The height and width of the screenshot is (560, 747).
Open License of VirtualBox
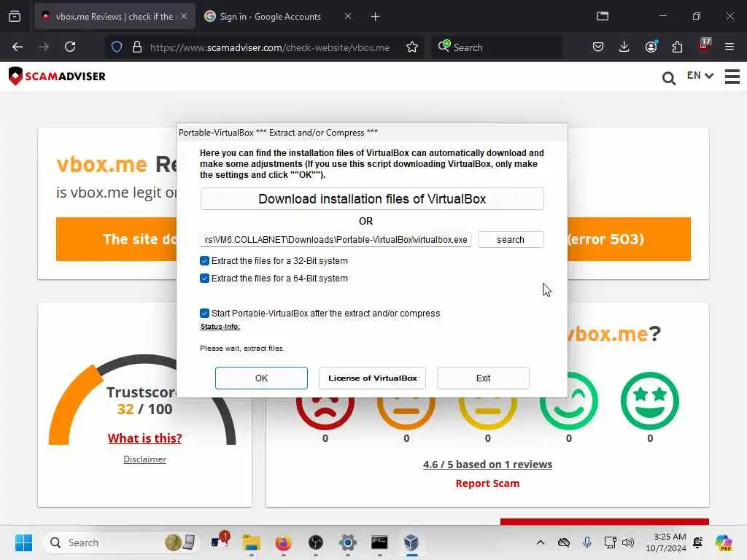click(x=372, y=378)
